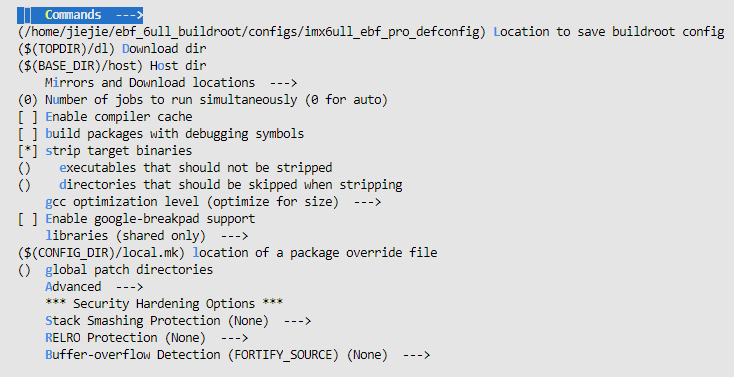734x377 pixels.
Task: Toggle Enable google-breakpad support checkbox
Action: point(137,219)
